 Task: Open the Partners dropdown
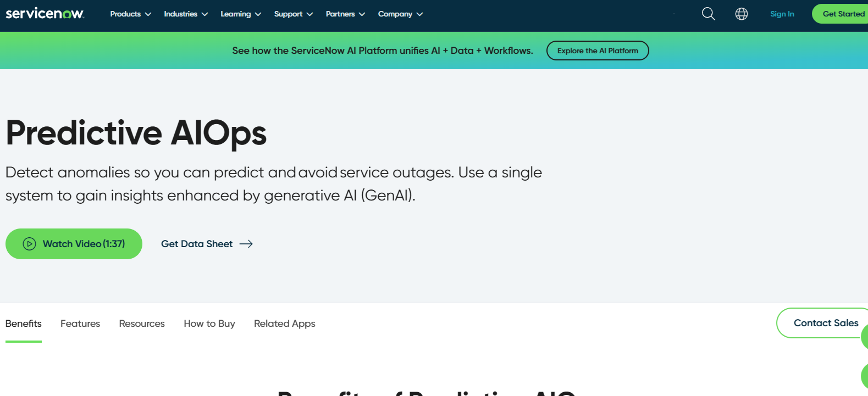(x=345, y=14)
